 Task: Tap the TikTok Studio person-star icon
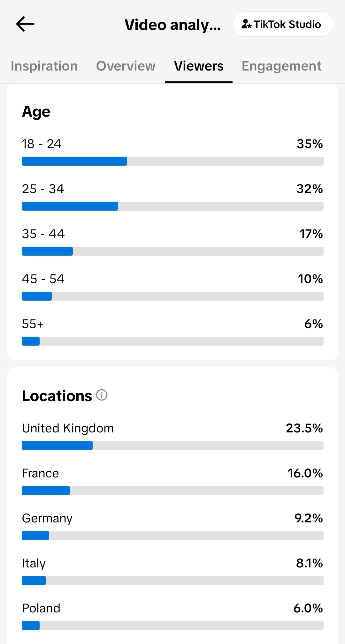pyautogui.click(x=246, y=24)
